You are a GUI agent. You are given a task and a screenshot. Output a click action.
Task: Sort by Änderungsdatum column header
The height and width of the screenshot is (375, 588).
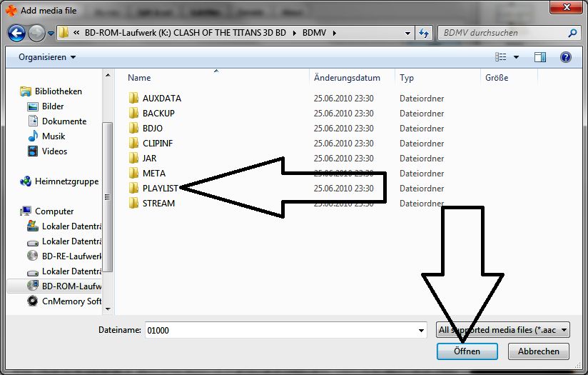(347, 78)
